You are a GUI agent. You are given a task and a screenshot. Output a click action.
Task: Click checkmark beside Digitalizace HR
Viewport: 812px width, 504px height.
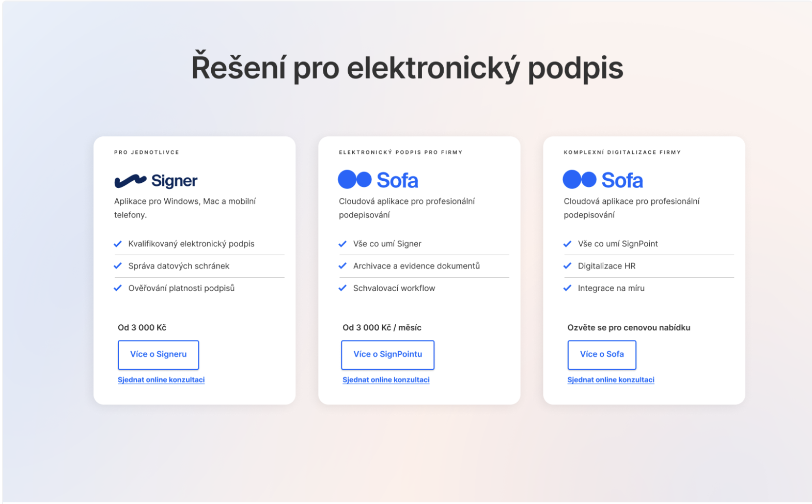pos(567,266)
